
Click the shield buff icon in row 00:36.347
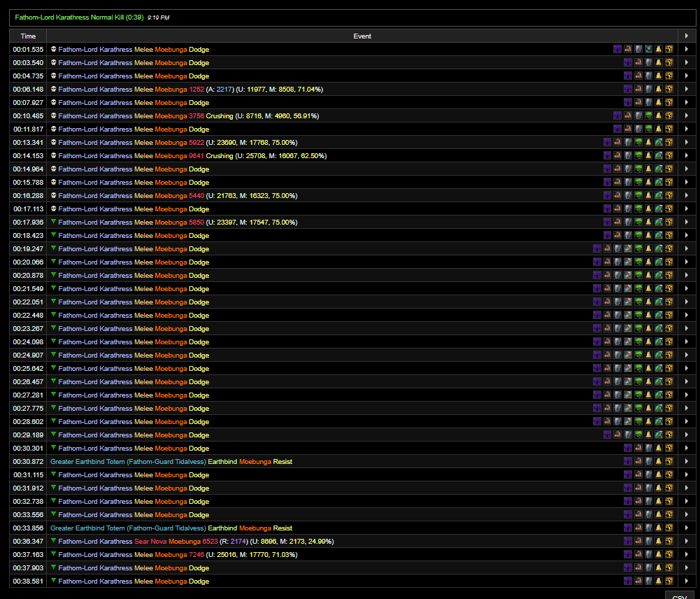[x=648, y=542]
